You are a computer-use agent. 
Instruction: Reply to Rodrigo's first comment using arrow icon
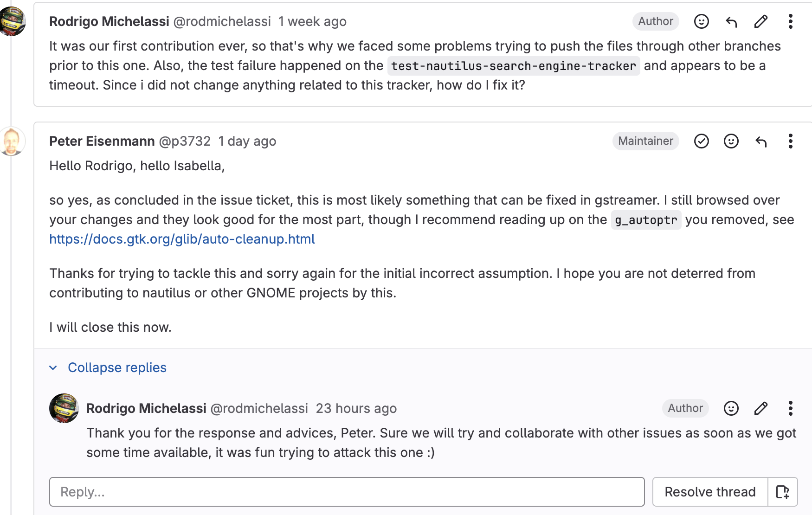pos(731,21)
